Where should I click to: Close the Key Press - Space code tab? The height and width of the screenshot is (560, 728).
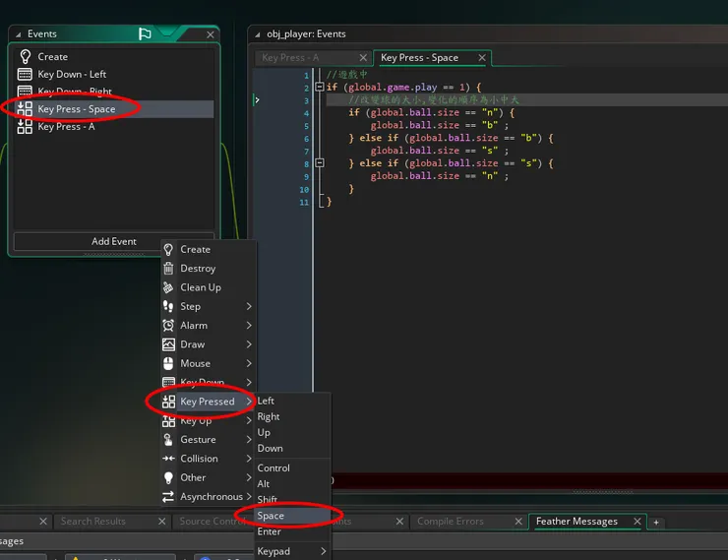click(x=482, y=58)
